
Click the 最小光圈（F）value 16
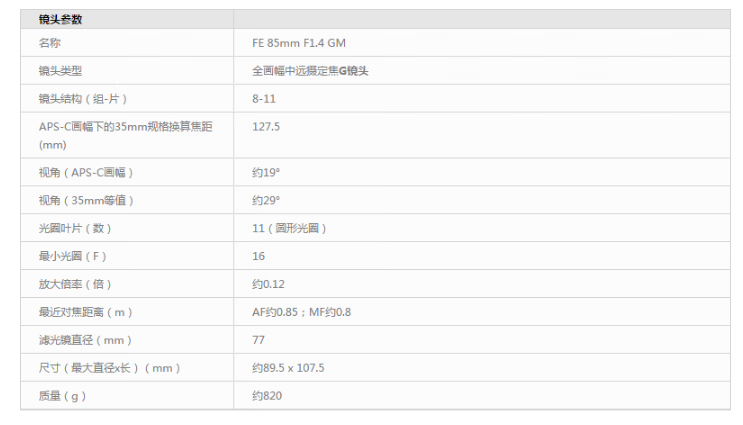(259, 256)
